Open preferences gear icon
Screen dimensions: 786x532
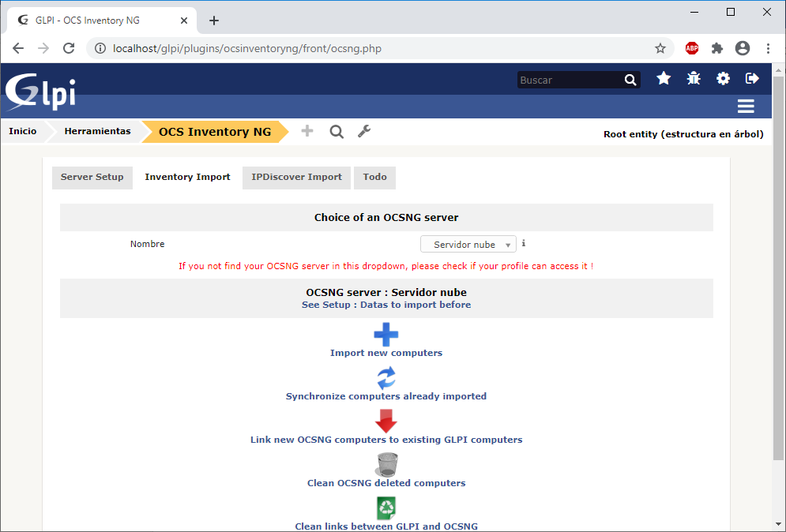(723, 79)
